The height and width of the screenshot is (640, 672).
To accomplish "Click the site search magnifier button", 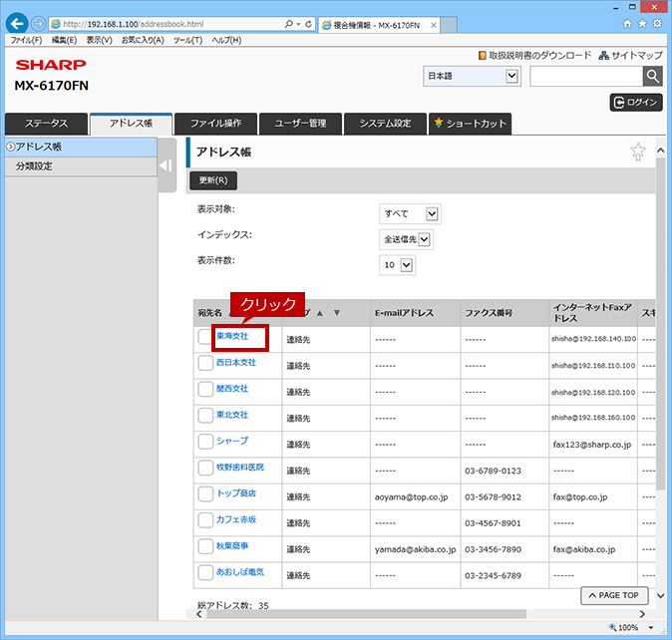I will [652, 76].
